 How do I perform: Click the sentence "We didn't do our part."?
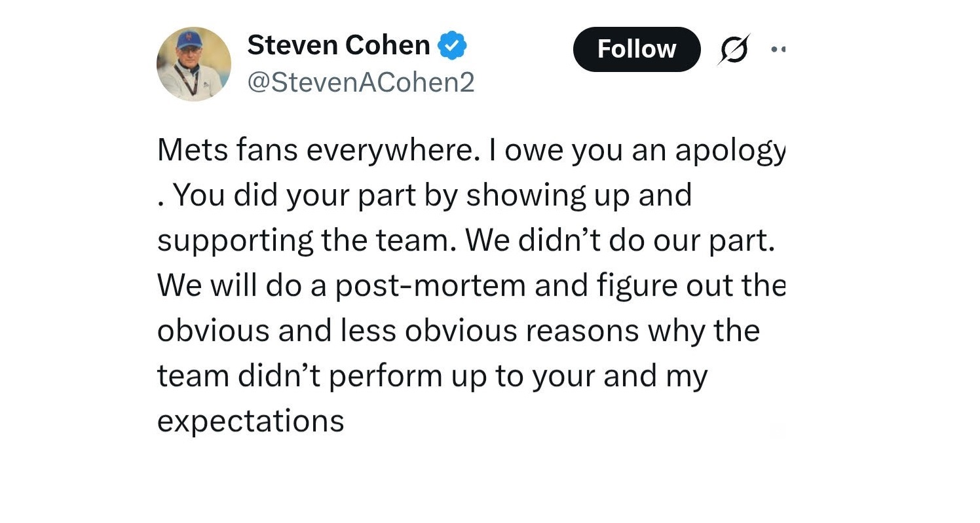click(x=620, y=241)
